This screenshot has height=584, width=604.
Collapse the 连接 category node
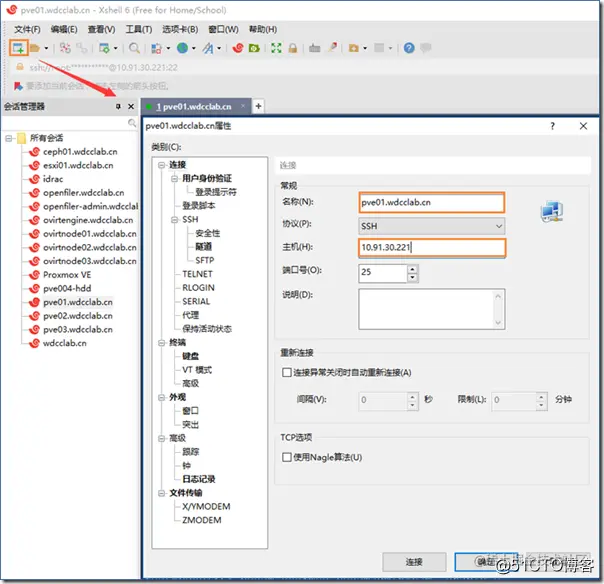pos(161,165)
